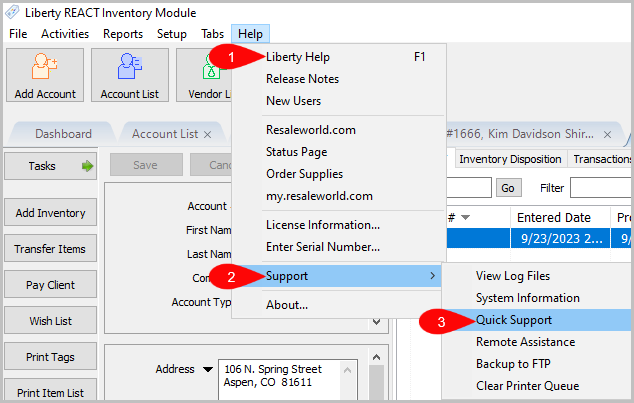634x403 pixels.
Task: Choose New Users in Help menu
Action: click(339, 101)
